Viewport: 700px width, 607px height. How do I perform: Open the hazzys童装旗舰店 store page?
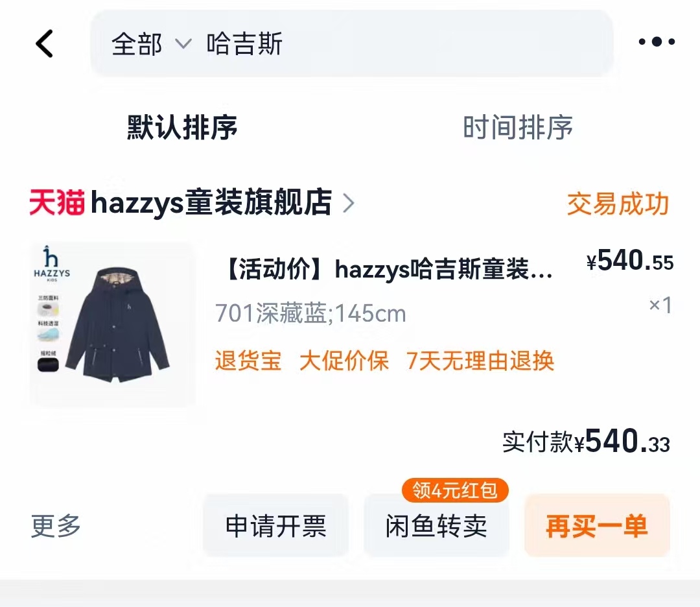point(211,202)
